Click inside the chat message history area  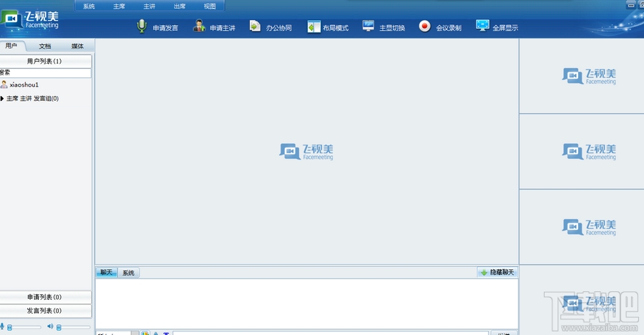pyautogui.click(x=307, y=304)
